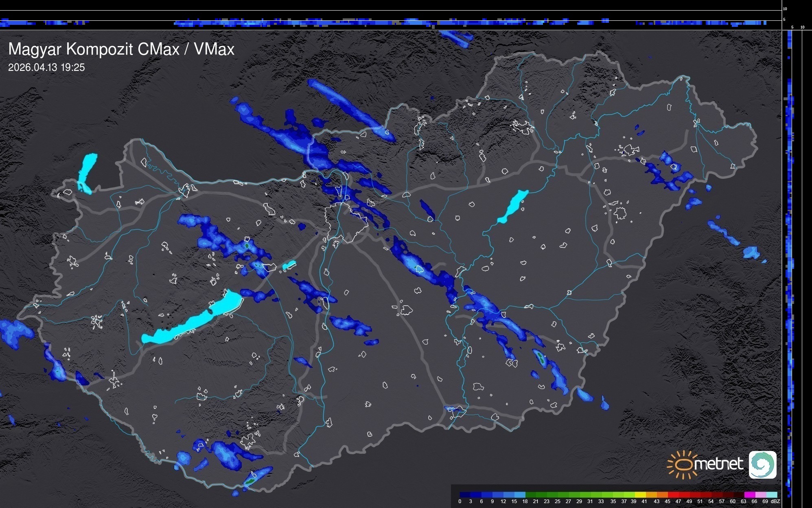Select the yellow 39 dBZ legend swatch

pos(640,495)
